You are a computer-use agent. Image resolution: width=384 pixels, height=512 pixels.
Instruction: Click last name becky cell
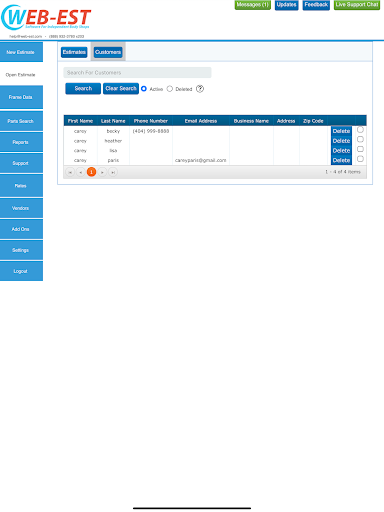click(113, 131)
